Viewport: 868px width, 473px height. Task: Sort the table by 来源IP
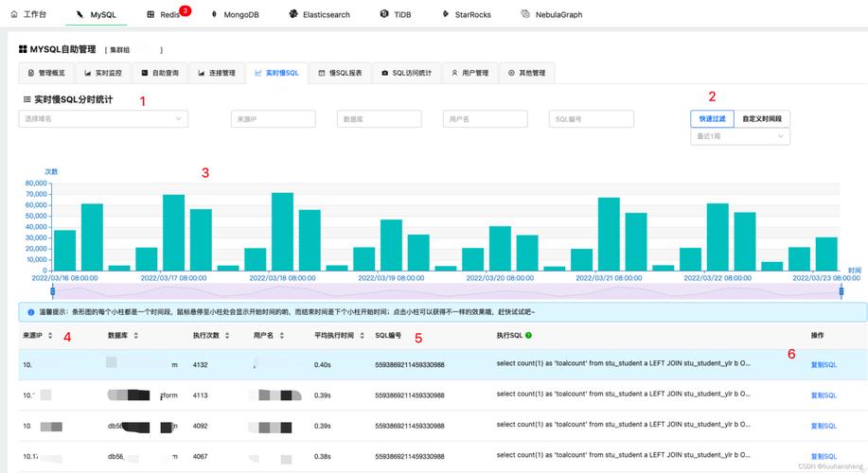[x=50, y=335]
